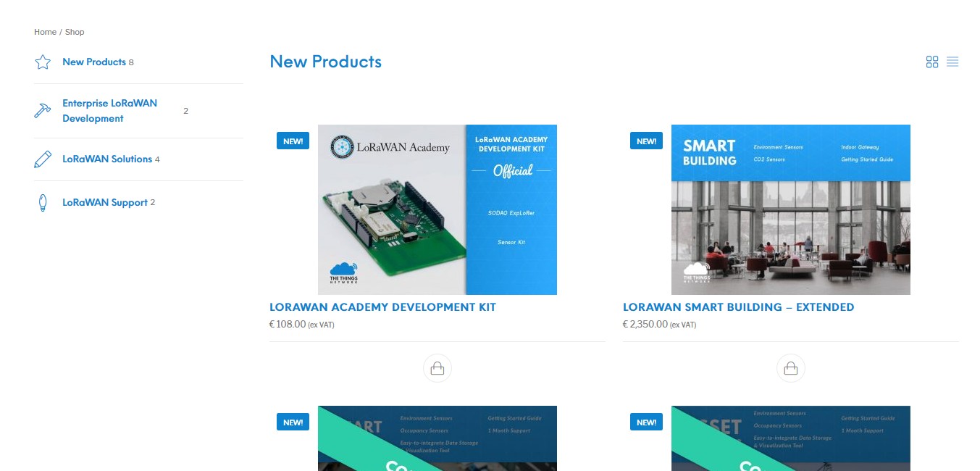This screenshot has height=471, width=980.
Task: Click the New Products page heading
Action: (x=325, y=62)
